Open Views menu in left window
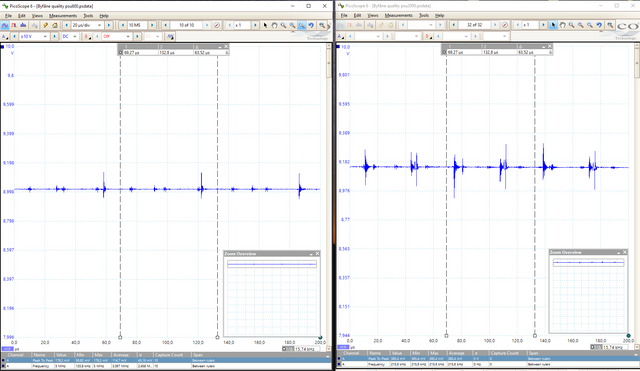640x371 pixels. click(x=37, y=16)
